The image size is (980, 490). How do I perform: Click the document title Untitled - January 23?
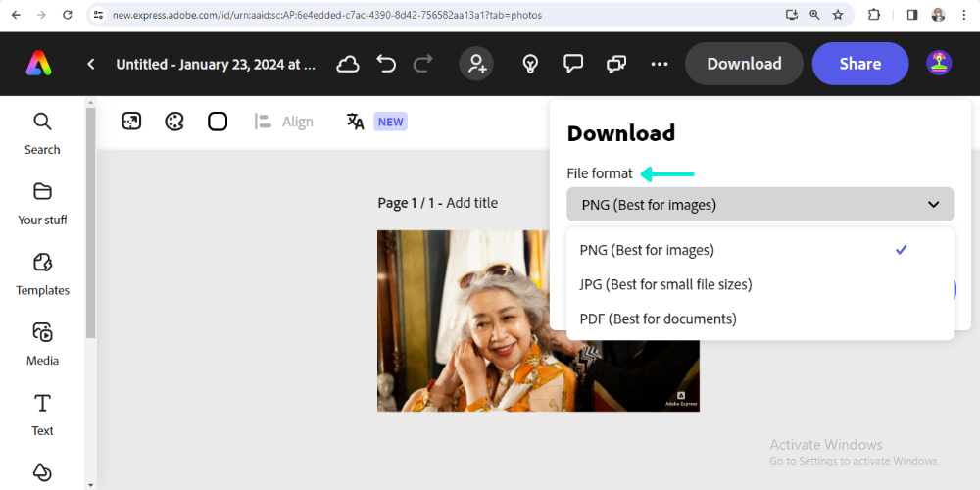click(x=216, y=64)
